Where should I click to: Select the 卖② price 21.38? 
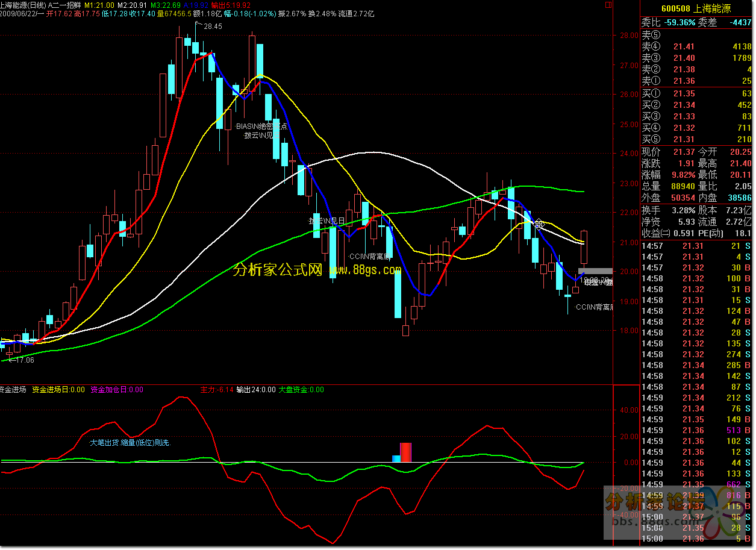(x=684, y=69)
